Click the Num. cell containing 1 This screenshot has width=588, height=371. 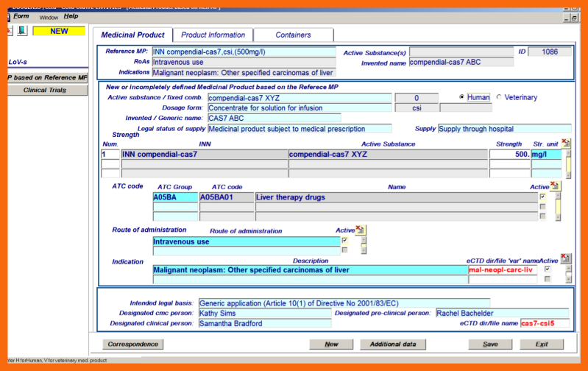110,154
